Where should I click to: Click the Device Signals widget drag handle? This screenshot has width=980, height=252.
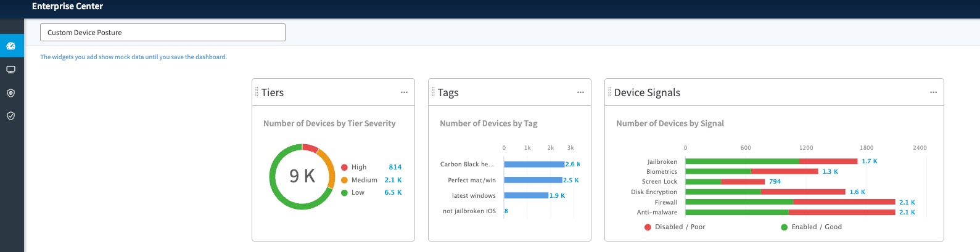(609, 92)
